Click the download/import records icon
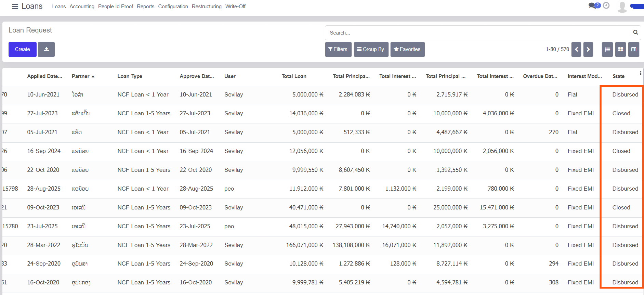This screenshot has height=295, width=644. point(46,49)
